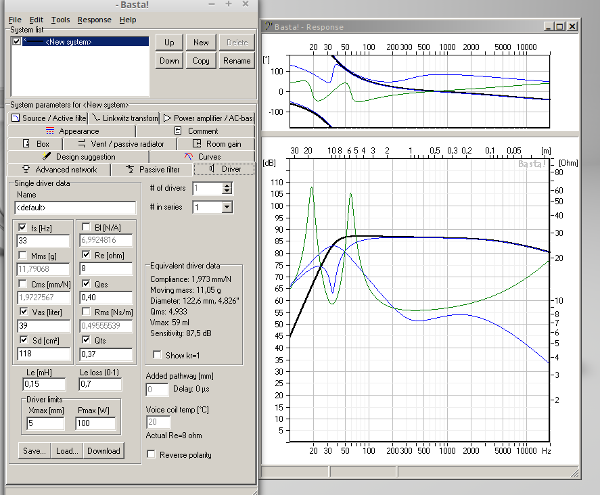Click the Download button
Image resolution: width=600 pixels, height=495 pixels.
pyautogui.click(x=104, y=451)
